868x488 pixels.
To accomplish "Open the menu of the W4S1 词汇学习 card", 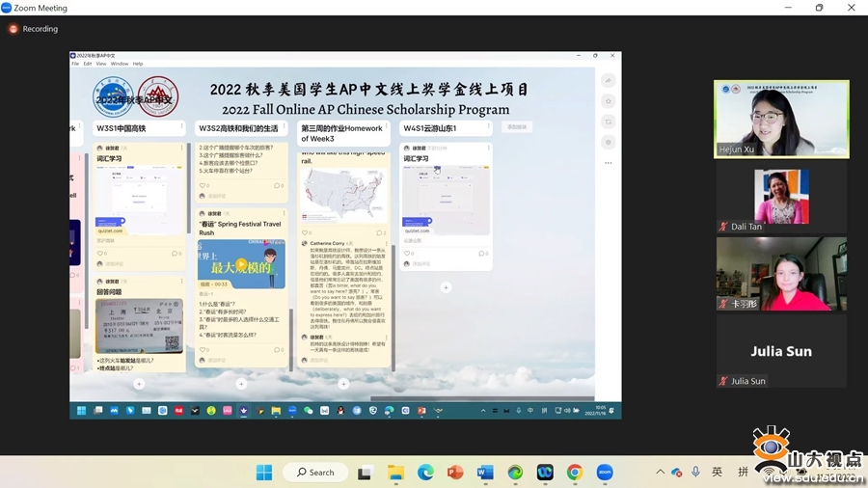I will [488, 149].
